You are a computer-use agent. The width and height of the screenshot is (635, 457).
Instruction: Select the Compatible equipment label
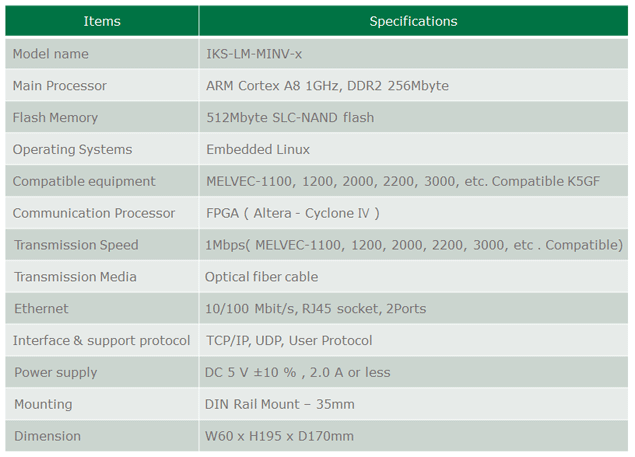tap(84, 182)
